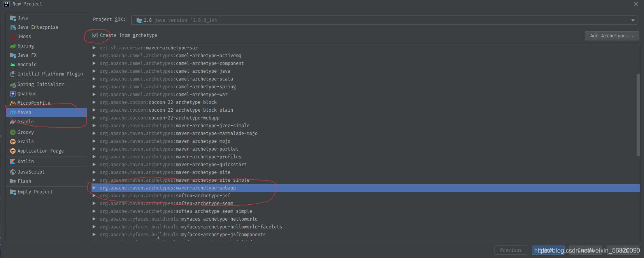Screen dimensions: 644x258
Task: Click the Kotlin icon in sidebar
Action: (13, 161)
